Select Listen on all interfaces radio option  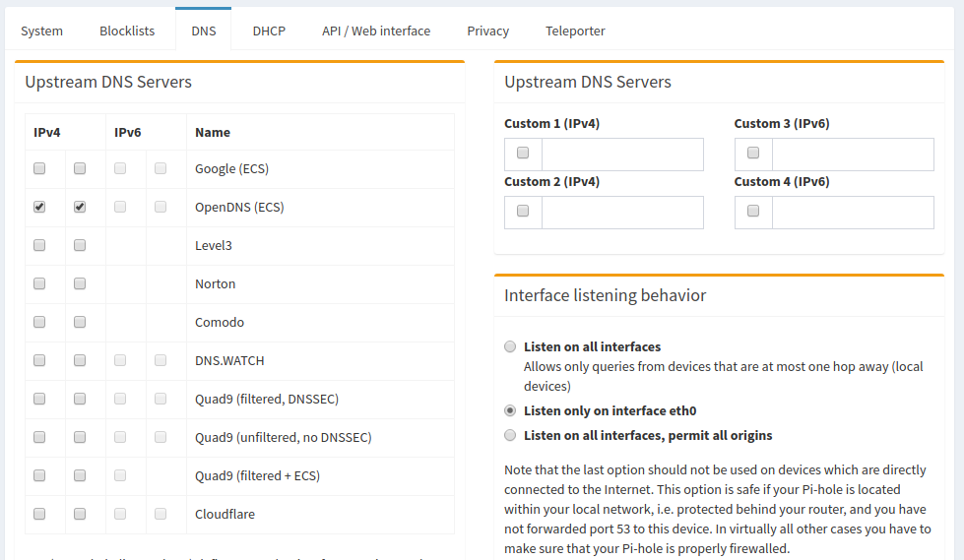pyautogui.click(x=510, y=347)
